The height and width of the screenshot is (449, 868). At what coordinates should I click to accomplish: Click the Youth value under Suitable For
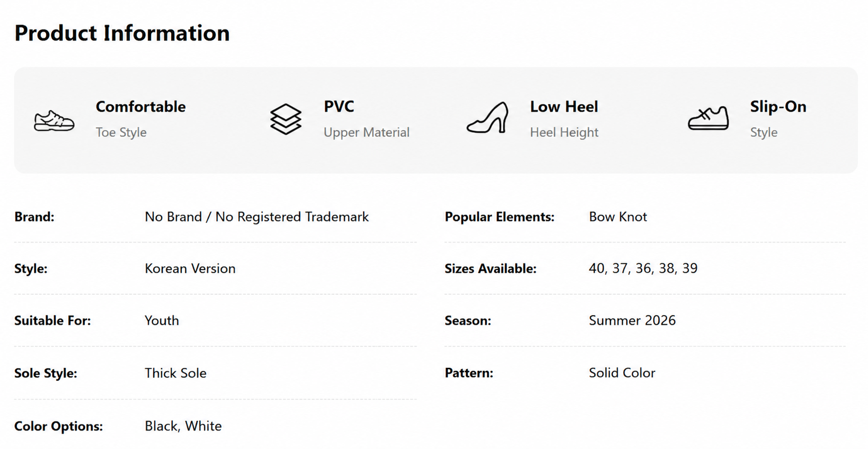[x=162, y=321]
